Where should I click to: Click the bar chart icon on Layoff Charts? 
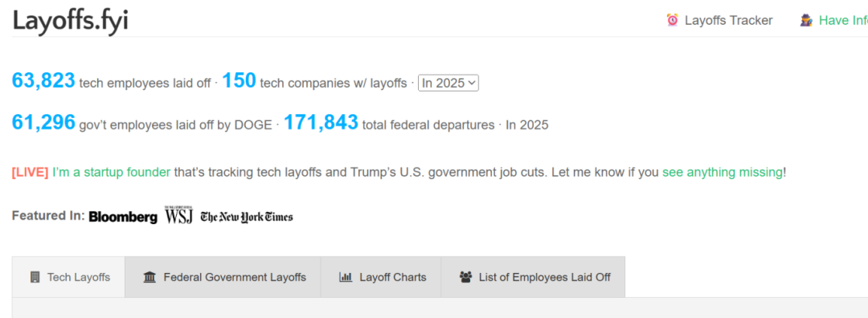click(x=346, y=277)
